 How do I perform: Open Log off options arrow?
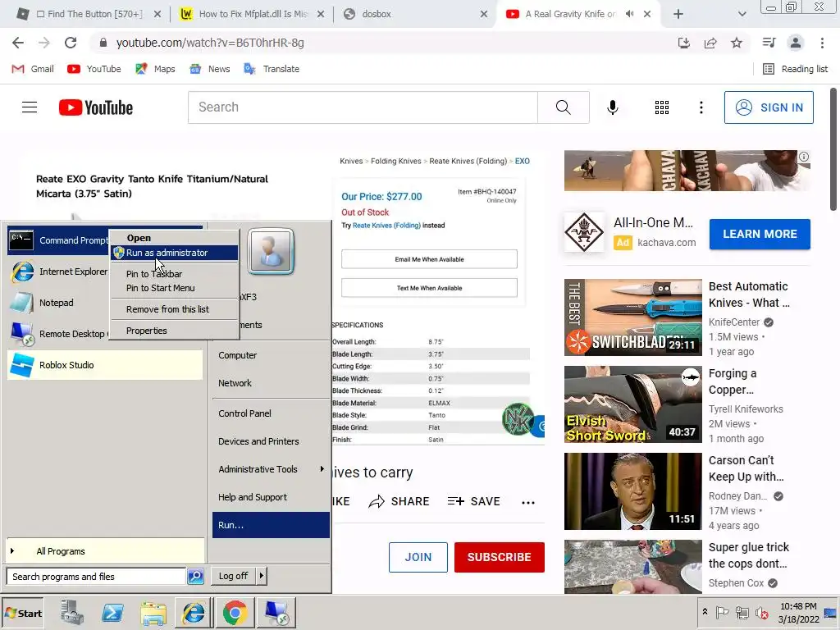click(x=262, y=576)
